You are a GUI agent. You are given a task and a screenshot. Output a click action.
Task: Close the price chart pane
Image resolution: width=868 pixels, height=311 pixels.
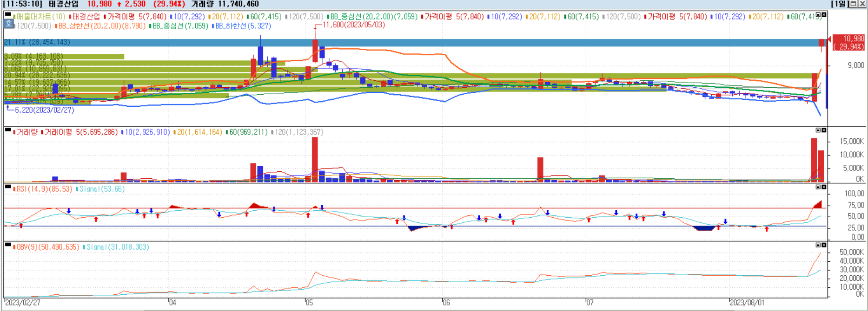(824, 15)
